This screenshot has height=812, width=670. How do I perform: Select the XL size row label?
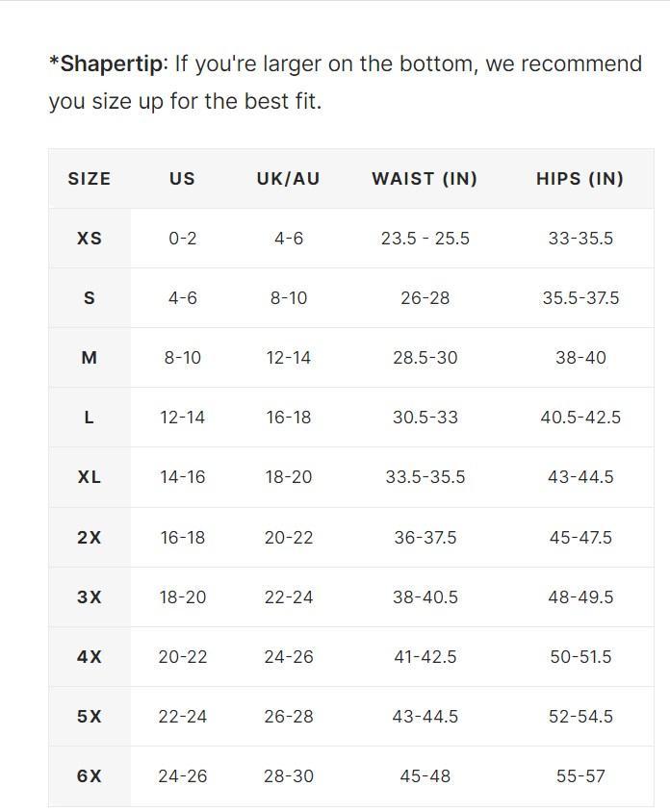tap(90, 477)
